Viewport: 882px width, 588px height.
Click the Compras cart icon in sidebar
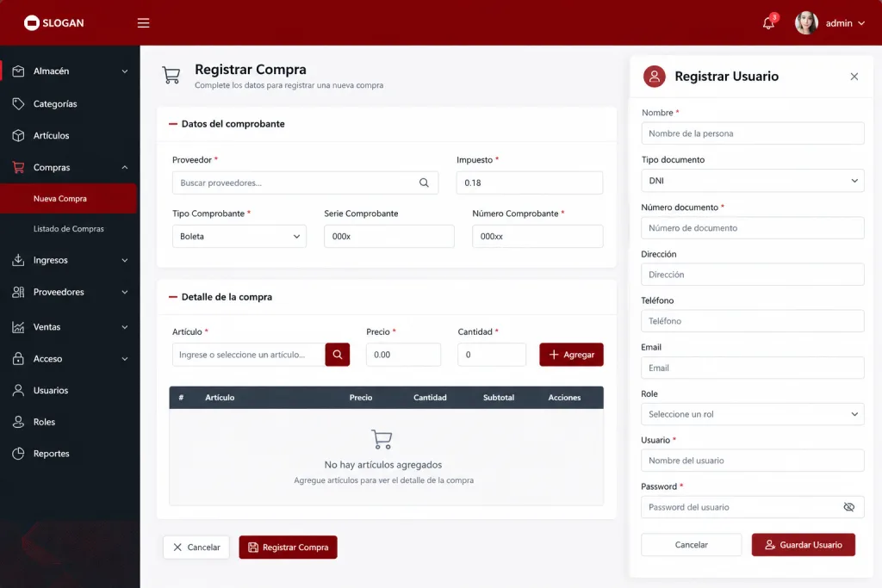(x=19, y=167)
